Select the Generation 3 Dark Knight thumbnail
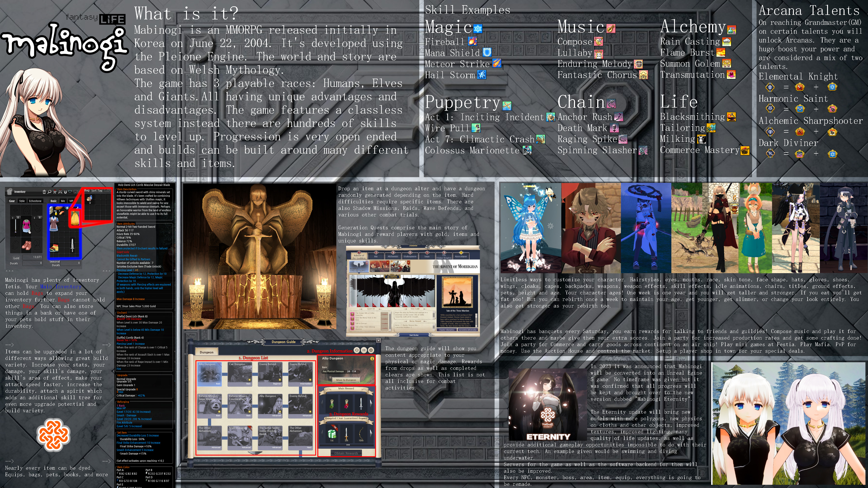Screen dimensions: 868x488 point(400,266)
